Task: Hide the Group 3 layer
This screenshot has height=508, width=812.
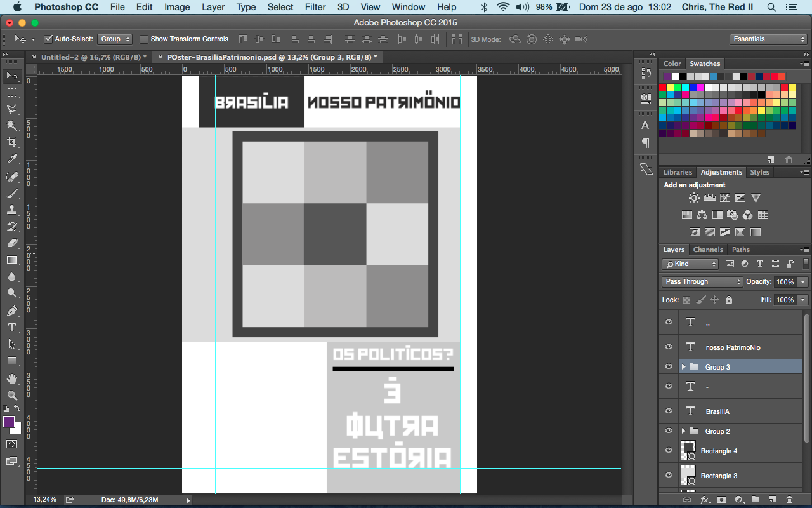Action: (668, 367)
